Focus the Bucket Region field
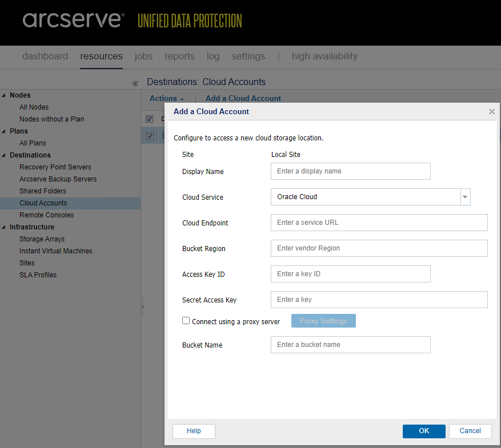The image size is (501, 448). [379, 248]
